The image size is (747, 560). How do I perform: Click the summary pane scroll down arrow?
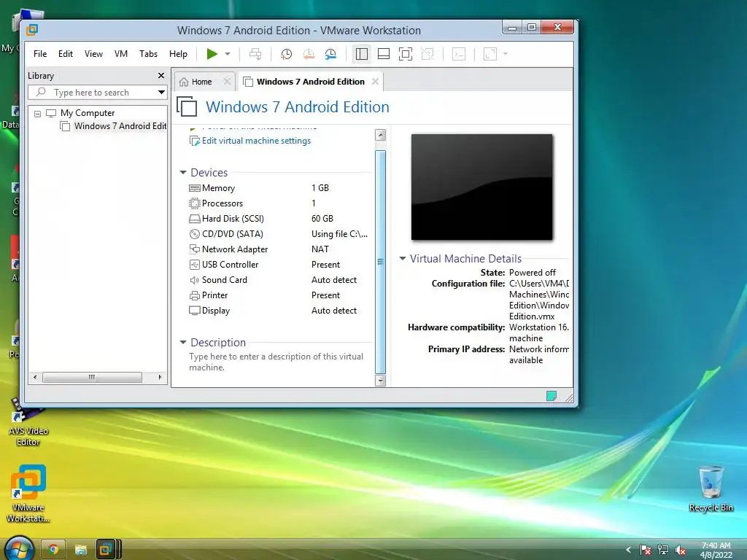[x=380, y=381]
